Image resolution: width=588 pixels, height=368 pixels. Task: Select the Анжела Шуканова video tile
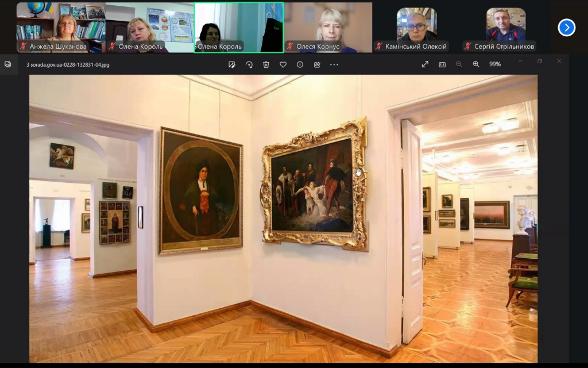[60, 26]
